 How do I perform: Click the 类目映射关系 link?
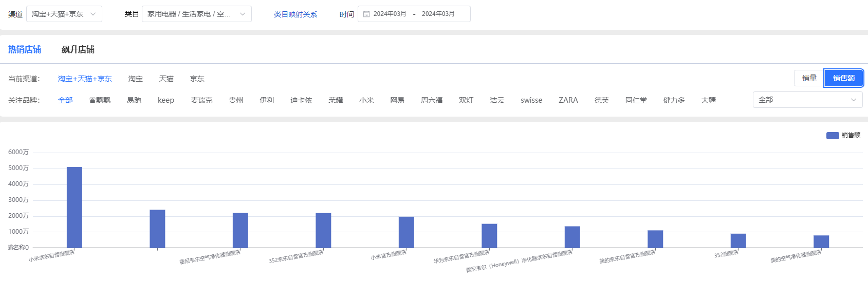pyautogui.click(x=296, y=14)
